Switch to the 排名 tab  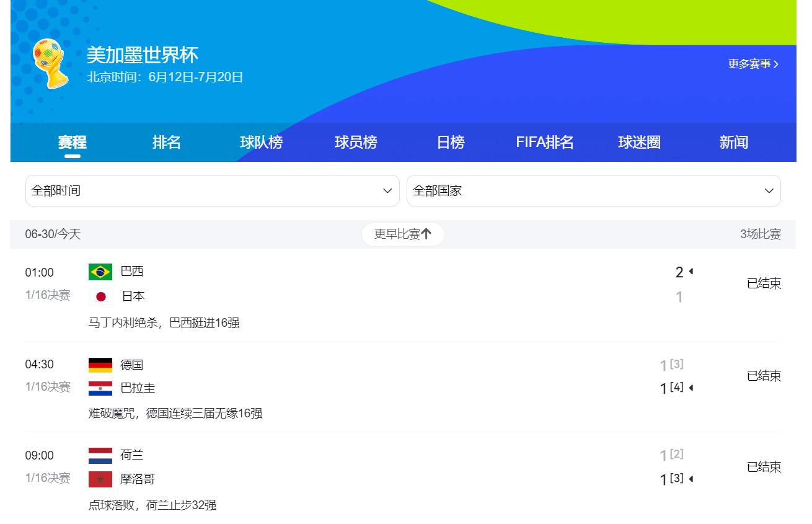[x=167, y=143]
